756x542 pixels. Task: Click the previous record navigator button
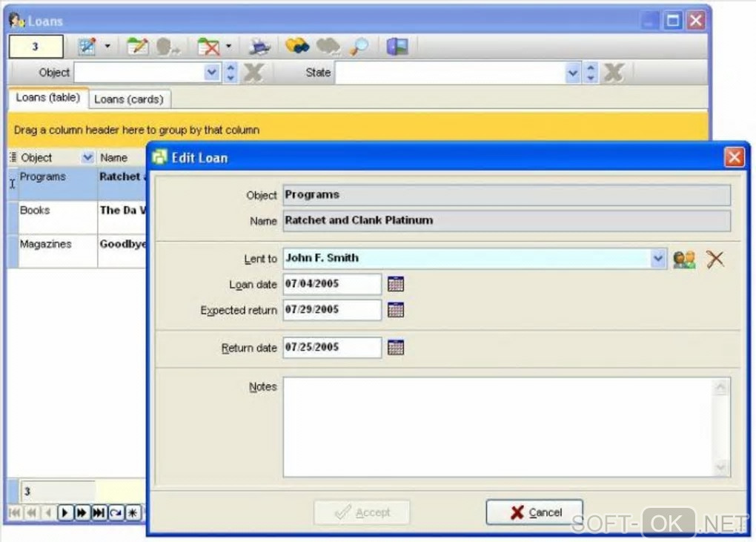coord(47,512)
